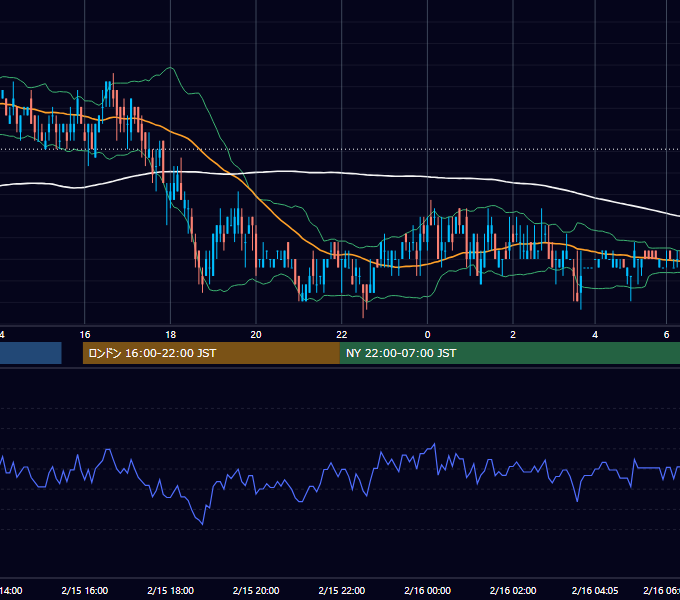Click the dotted horizontal price level line

(340, 149)
